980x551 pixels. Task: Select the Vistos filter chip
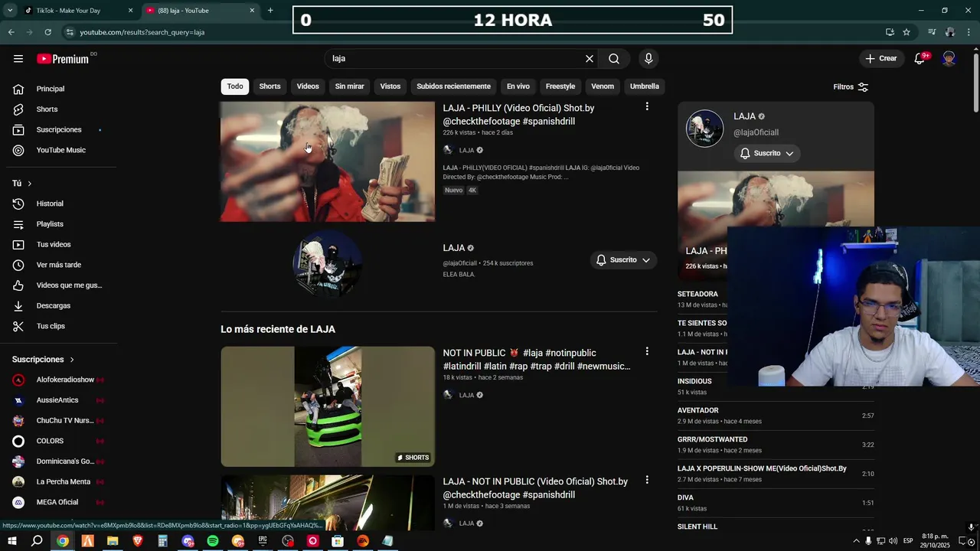coord(390,86)
